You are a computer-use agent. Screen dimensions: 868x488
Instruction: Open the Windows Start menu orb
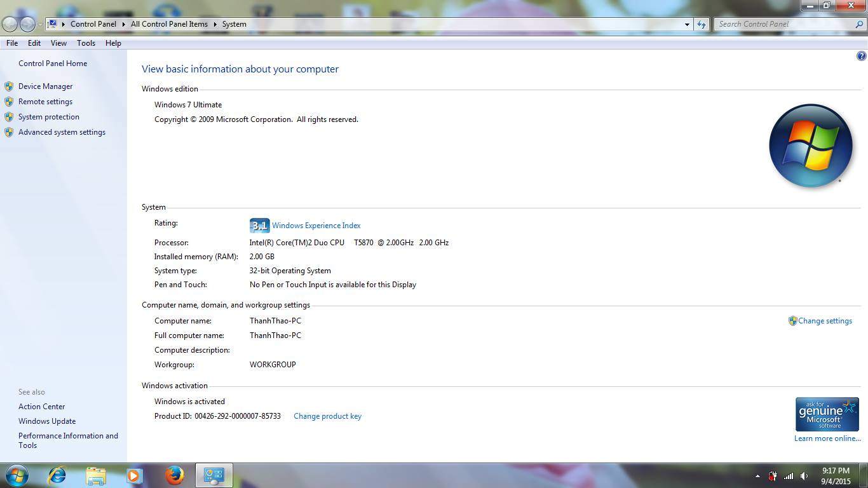point(17,475)
